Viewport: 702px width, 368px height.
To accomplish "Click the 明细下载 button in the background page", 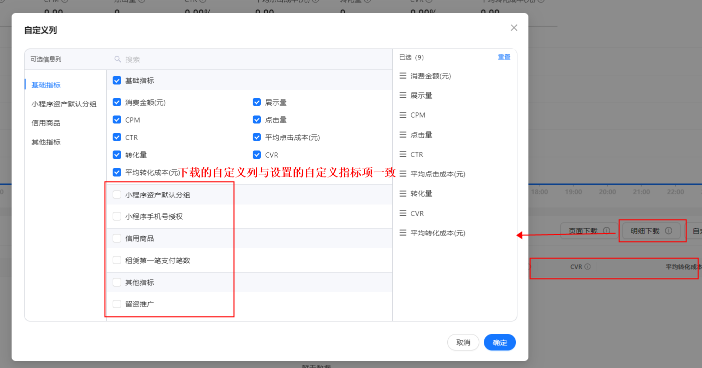I will coord(651,231).
